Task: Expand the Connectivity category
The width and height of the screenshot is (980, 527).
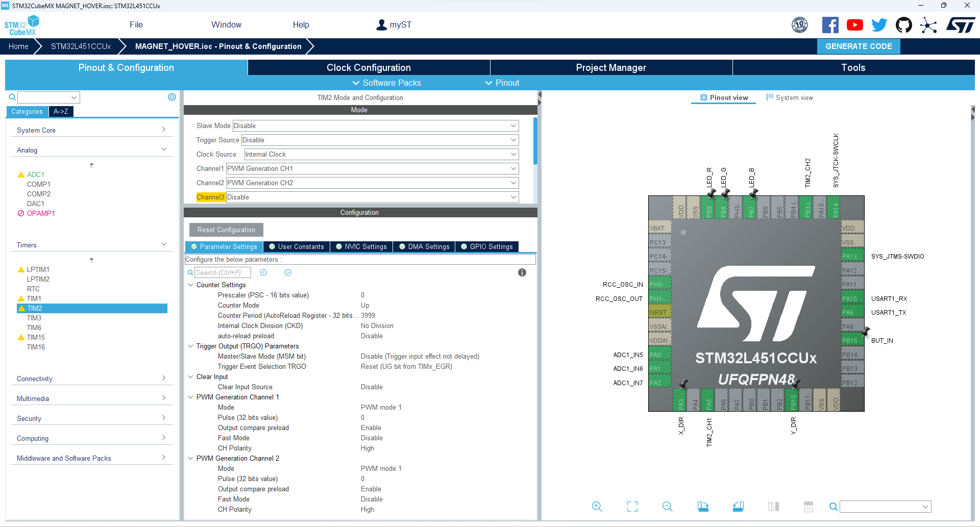Action: [x=91, y=379]
